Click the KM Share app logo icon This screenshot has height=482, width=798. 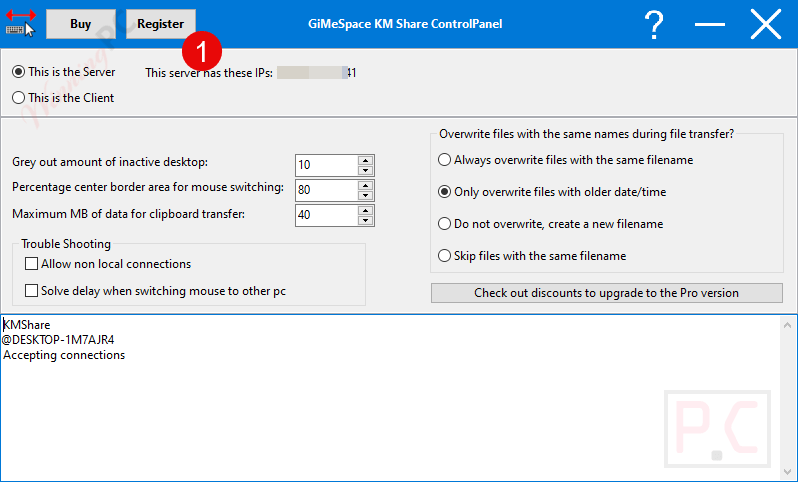point(20,23)
